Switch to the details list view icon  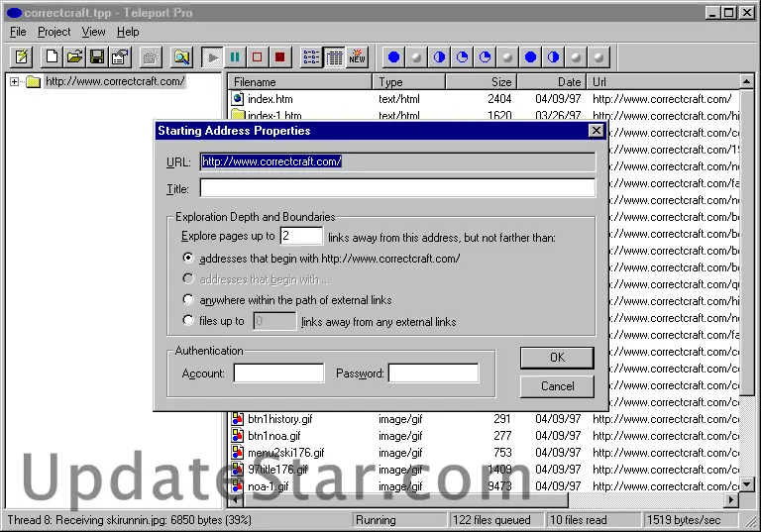pos(334,56)
